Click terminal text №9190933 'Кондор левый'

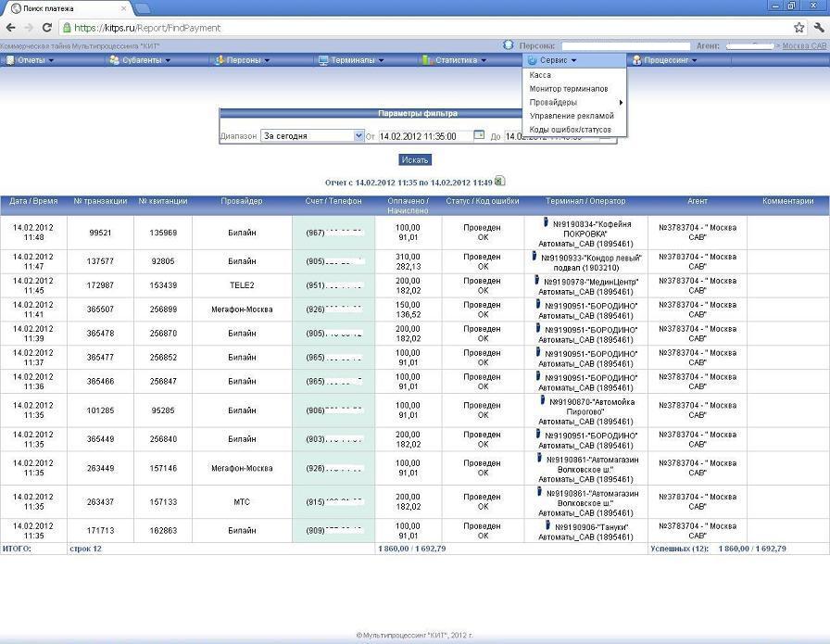pyautogui.click(x=591, y=258)
